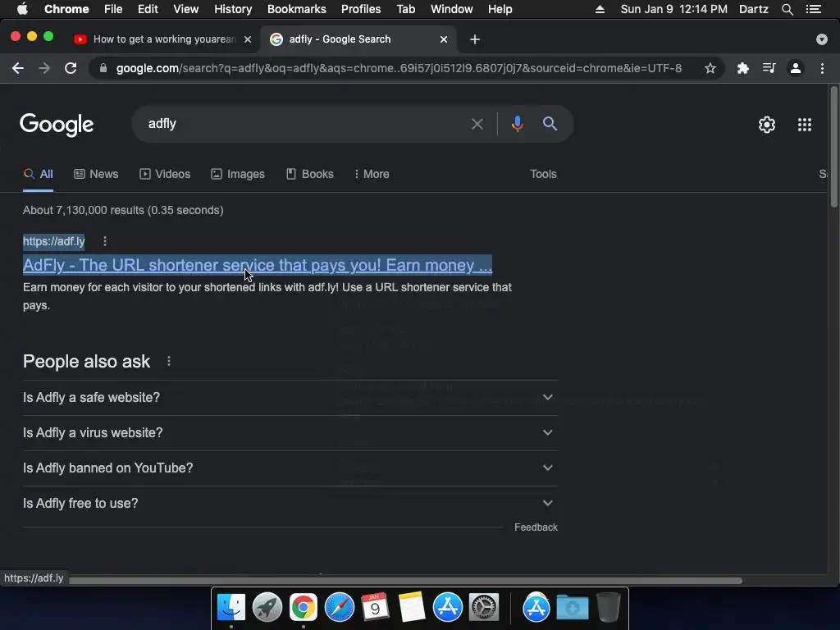Open Google settings gear
Image resolution: width=840 pixels, height=630 pixels.
pos(767,125)
